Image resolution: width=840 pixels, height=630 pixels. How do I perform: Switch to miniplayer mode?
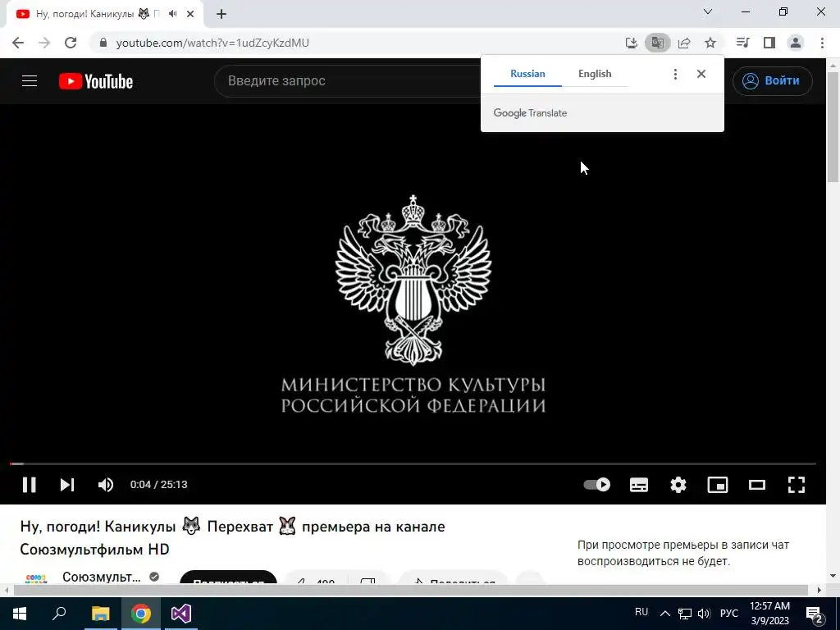pyautogui.click(x=717, y=485)
